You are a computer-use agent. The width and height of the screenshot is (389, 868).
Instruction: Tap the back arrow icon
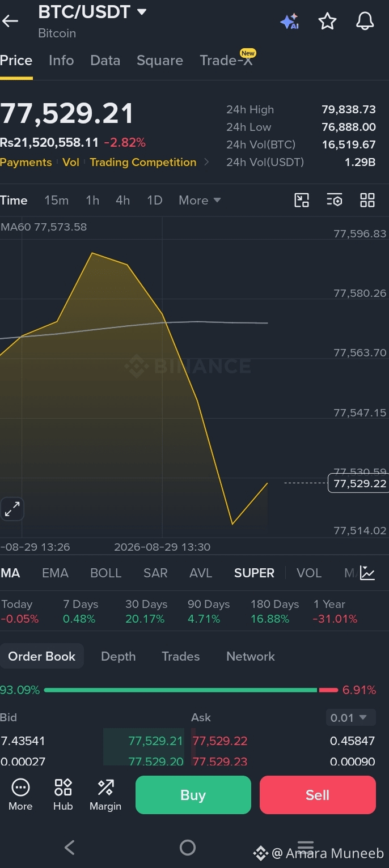10,22
